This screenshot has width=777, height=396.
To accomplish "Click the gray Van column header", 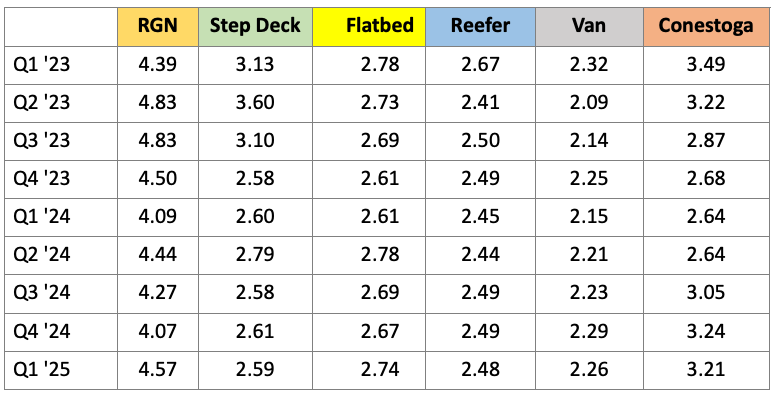I will click(x=589, y=27).
